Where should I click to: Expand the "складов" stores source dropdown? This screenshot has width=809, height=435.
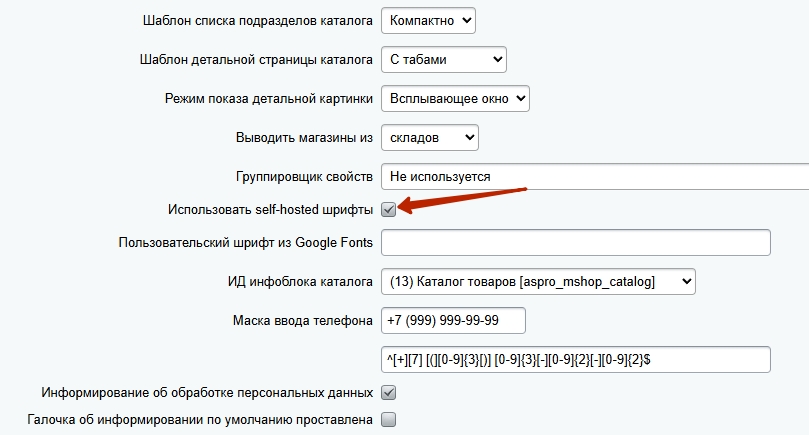click(x=429, y=137)
